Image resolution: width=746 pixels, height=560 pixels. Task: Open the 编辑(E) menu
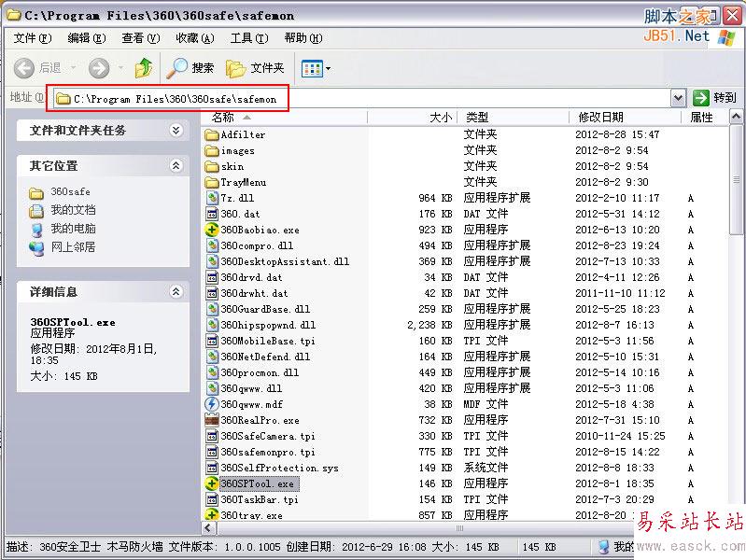click(x=87, y=38)
